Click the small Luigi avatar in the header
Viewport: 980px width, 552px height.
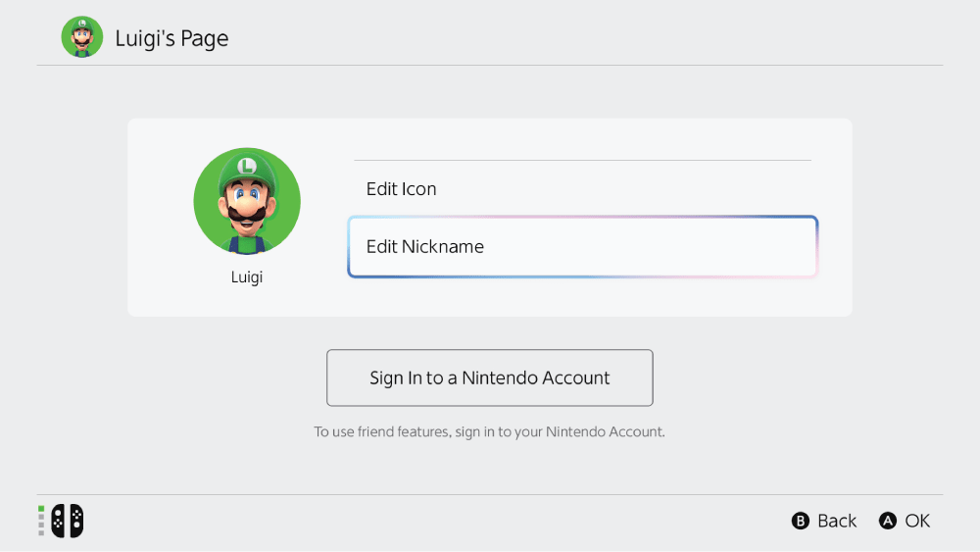coord(81,37)
